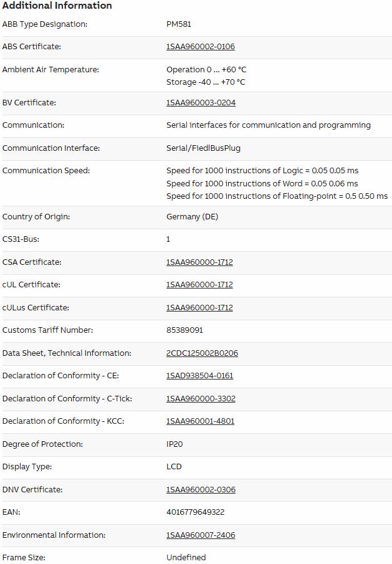Open ABS Certificate link 1SAA960002-0106
392x564 pixels.
pyautogui.click(x=200, y=46)
